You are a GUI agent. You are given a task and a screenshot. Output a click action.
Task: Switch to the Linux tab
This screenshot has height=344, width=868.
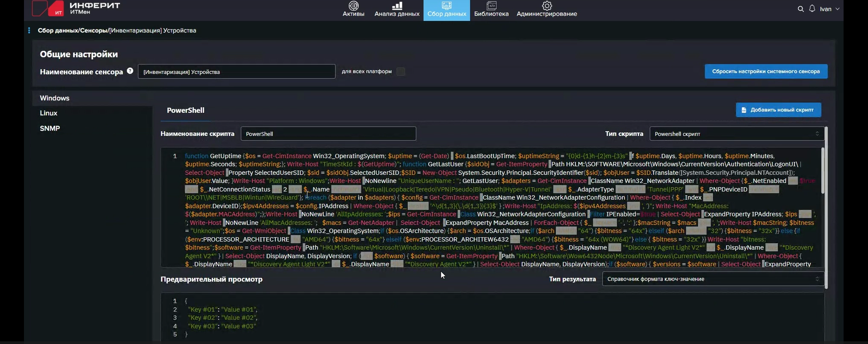49,113
